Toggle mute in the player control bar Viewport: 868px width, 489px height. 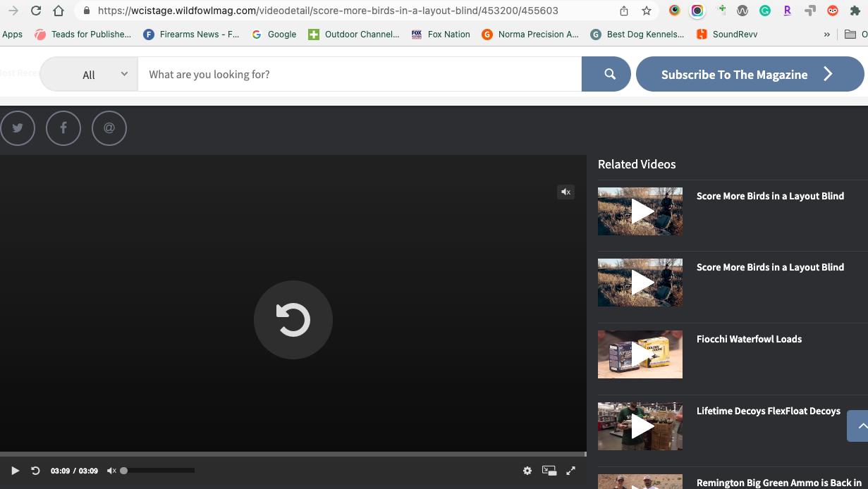(x=111, y=471)
